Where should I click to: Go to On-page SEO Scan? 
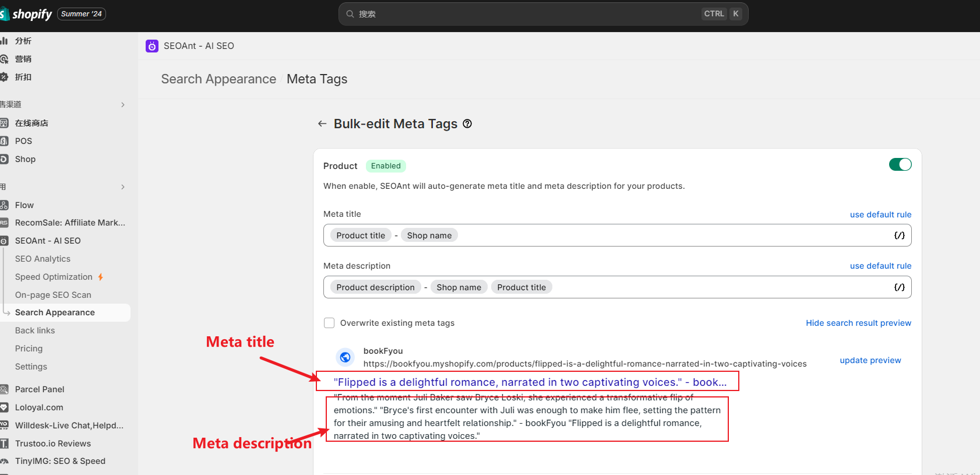pos(53,295)
